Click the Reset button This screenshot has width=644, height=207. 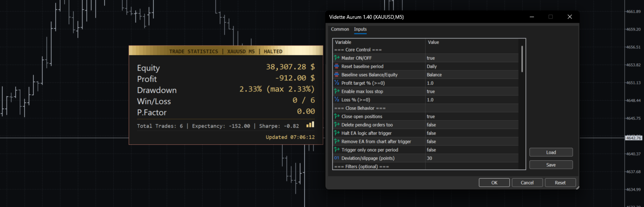coord(560,182)
